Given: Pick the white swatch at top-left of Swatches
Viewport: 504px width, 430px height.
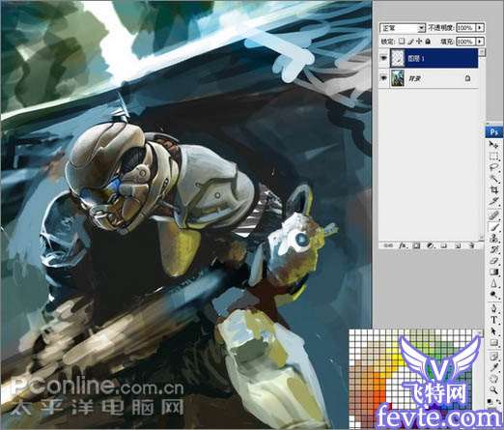Looking at the screenshot, I should pyautogui.click(x=352, y=332).
